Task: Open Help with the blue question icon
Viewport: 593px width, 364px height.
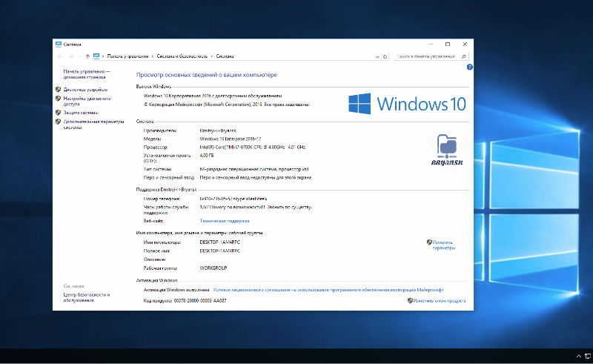Action: 469,67
